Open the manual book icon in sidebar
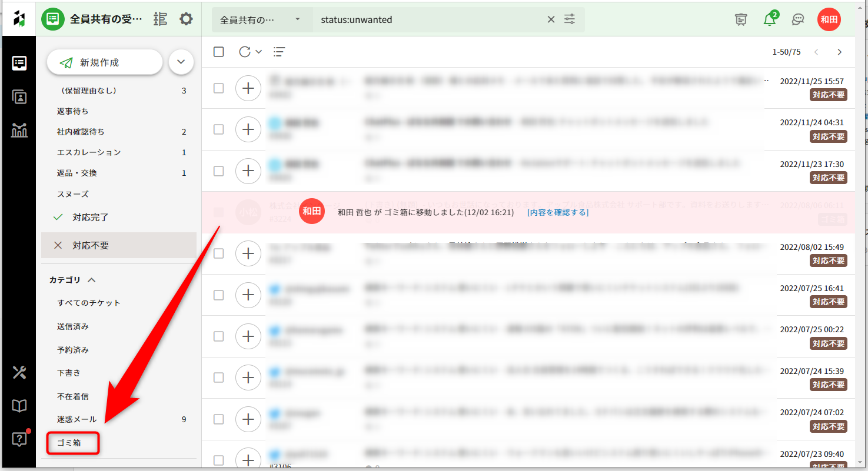Image resolution: width=868 pixels, height=471 pixels. coord(19,406)
